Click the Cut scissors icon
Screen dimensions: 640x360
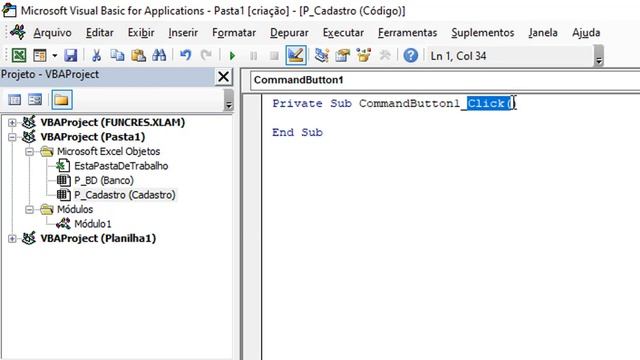coord(97,55)
